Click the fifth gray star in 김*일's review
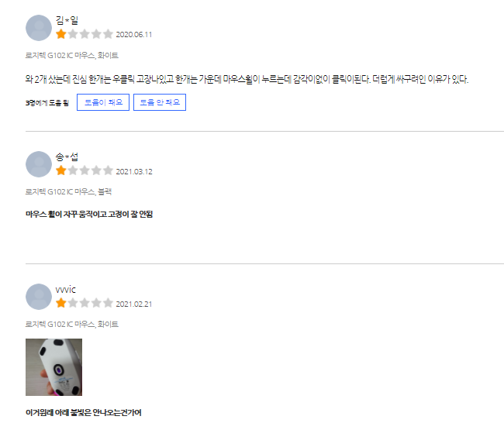 pos(108,34)
